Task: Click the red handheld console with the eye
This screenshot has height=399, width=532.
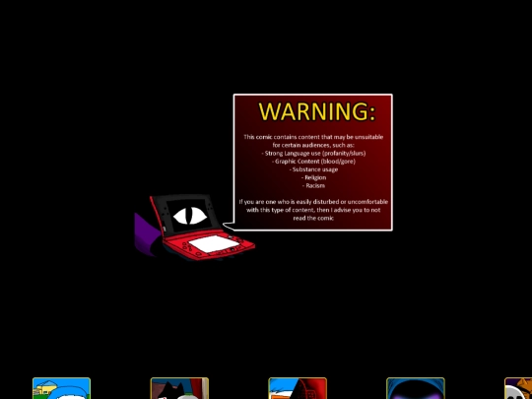Action: pyautogui.click(x=202, y=228)
